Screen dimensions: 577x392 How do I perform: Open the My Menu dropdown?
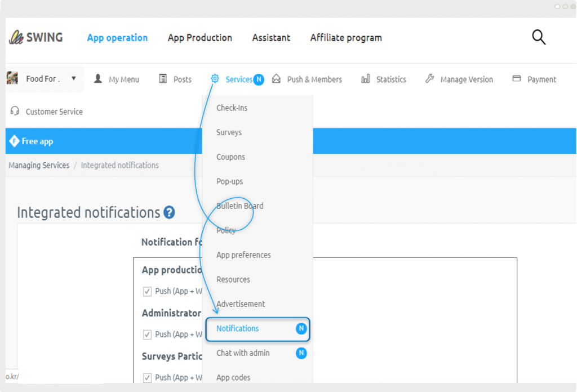[123, 79]
